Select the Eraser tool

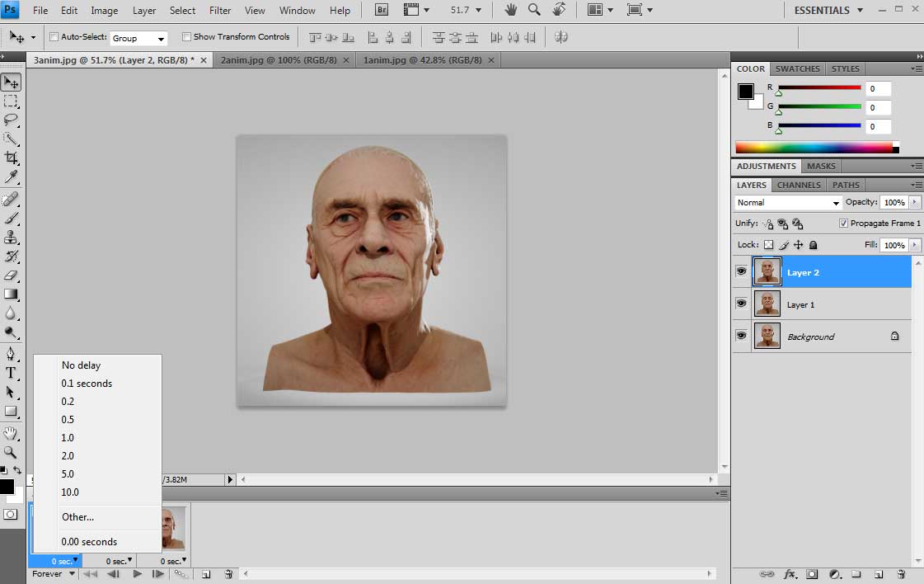[x=11, y=276]
